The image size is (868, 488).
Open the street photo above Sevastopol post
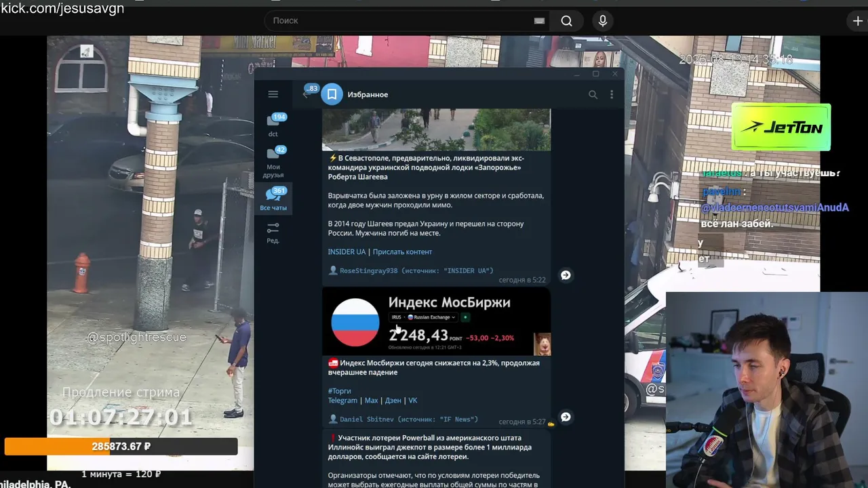point(436,129)
